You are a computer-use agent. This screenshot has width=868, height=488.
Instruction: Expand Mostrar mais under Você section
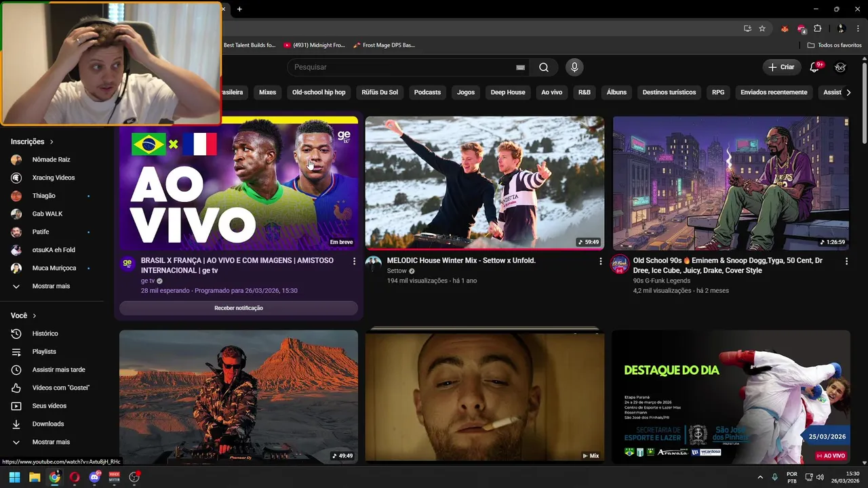coord(51,442)
